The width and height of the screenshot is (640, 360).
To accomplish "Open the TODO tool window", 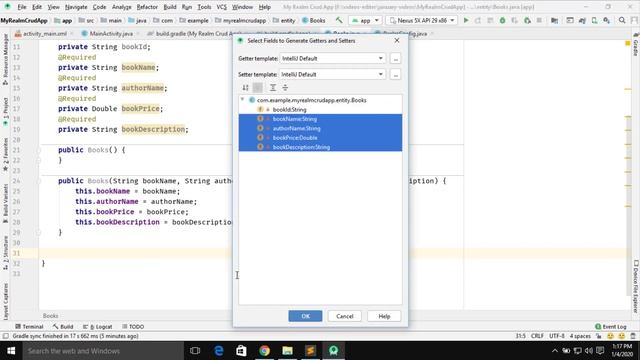I will tap(133, 327).
